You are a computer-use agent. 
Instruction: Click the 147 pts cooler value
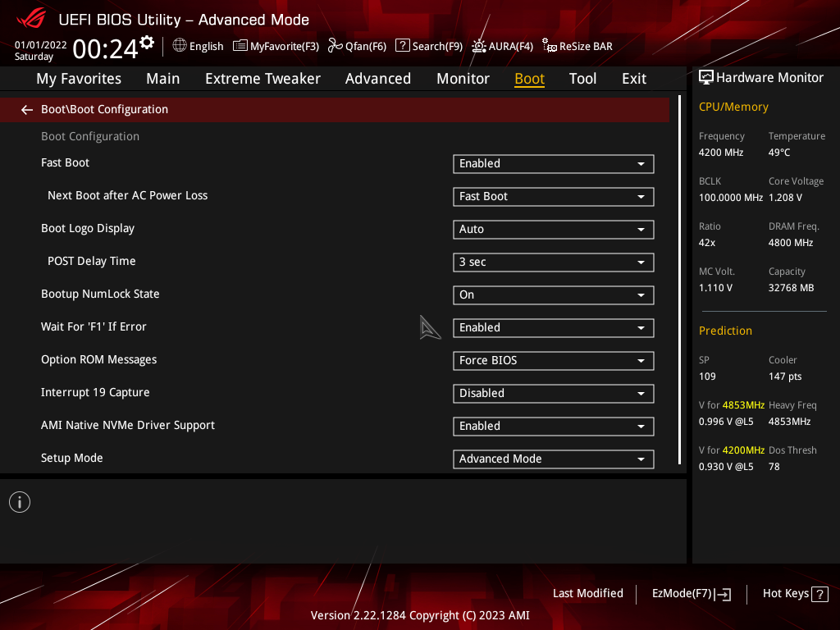(x=785, y=377)
